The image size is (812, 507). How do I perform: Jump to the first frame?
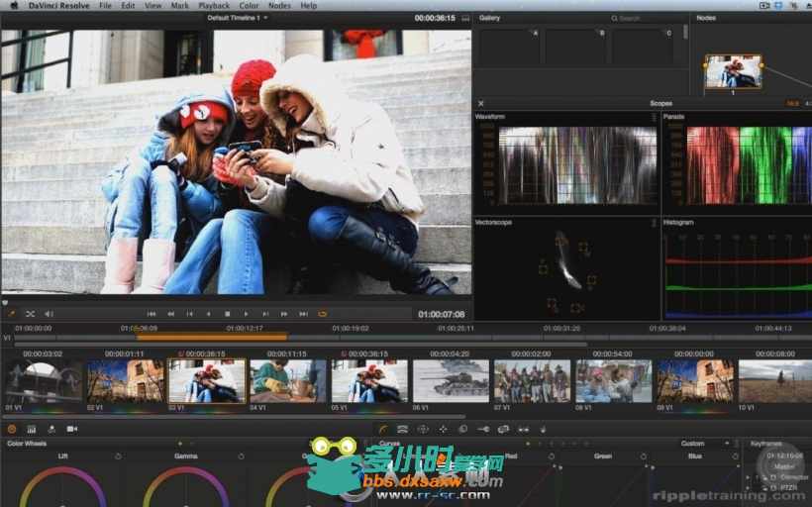click(152, 314)
